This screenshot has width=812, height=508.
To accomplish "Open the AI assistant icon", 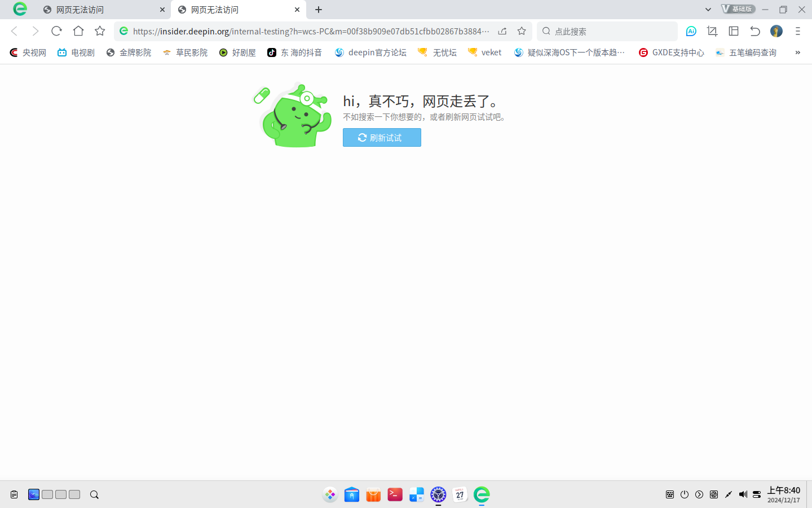I will (691, 31).
